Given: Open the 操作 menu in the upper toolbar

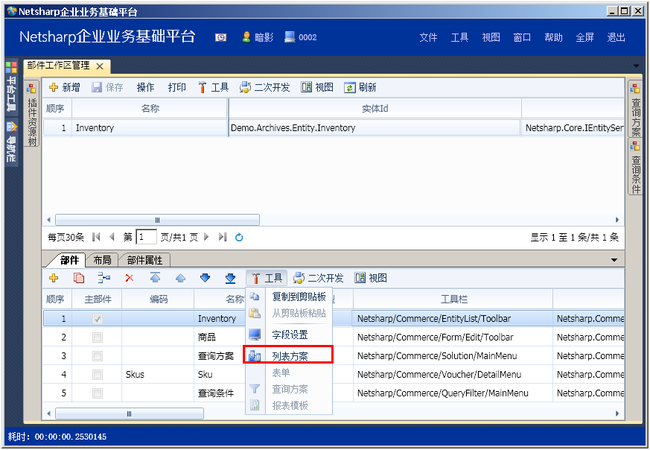Looking at the screenshot, I should click(146, 87).
